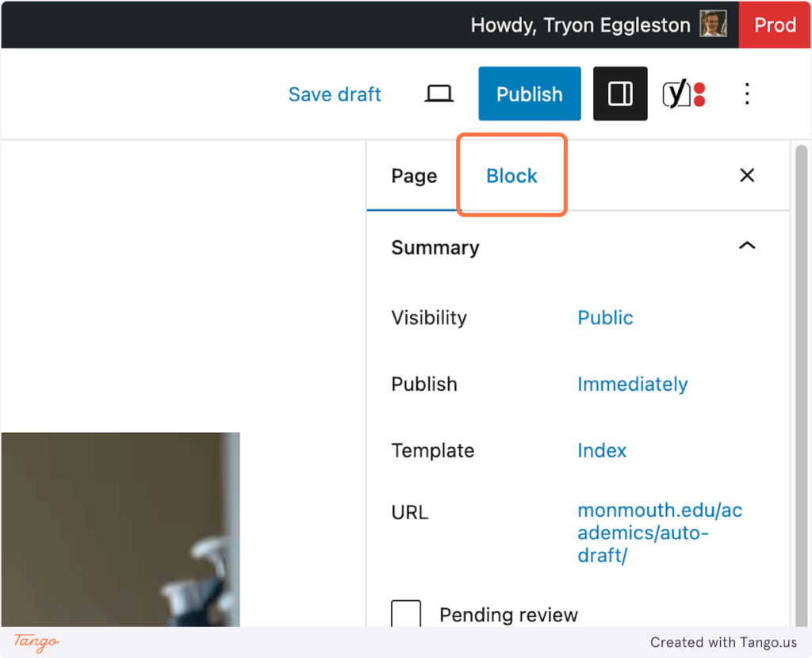Open the Publish Immediately date picker

coord(632,384)
